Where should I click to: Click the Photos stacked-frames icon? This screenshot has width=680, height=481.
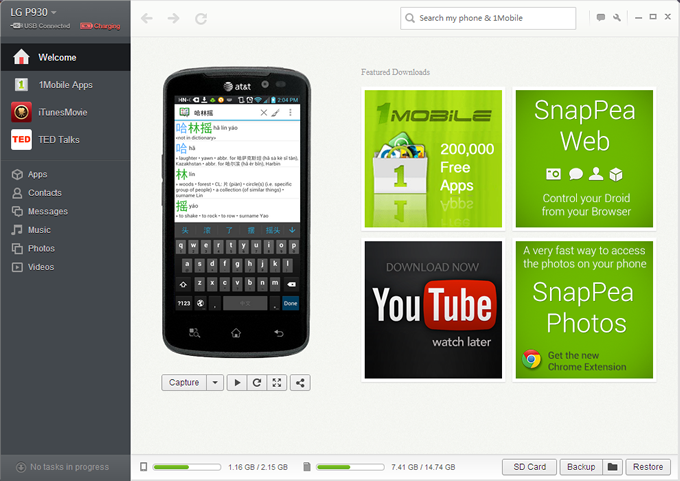pyautogui.click(x=17, y=249)
